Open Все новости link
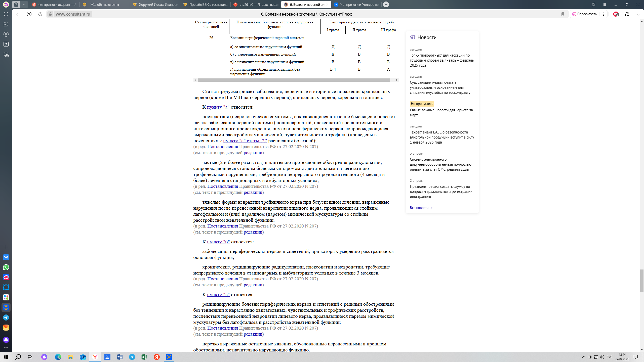The width and height of the screenshot is (644, 362). coord(421,208)
